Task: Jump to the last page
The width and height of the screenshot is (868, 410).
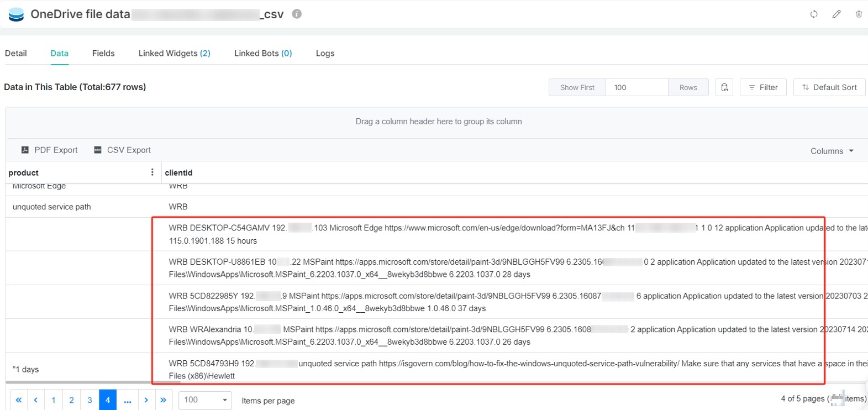Action: tap(164, 400)
